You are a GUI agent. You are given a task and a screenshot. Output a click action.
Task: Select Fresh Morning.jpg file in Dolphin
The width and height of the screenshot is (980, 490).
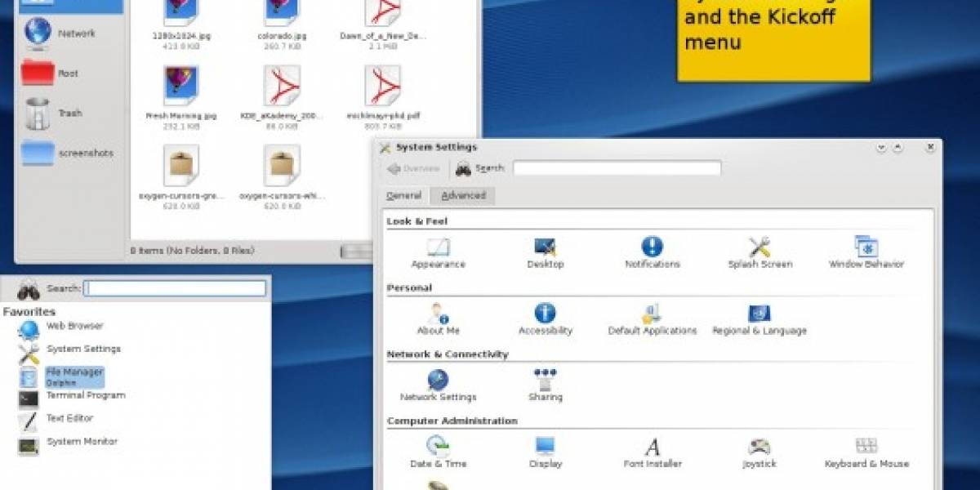point(183,97)
